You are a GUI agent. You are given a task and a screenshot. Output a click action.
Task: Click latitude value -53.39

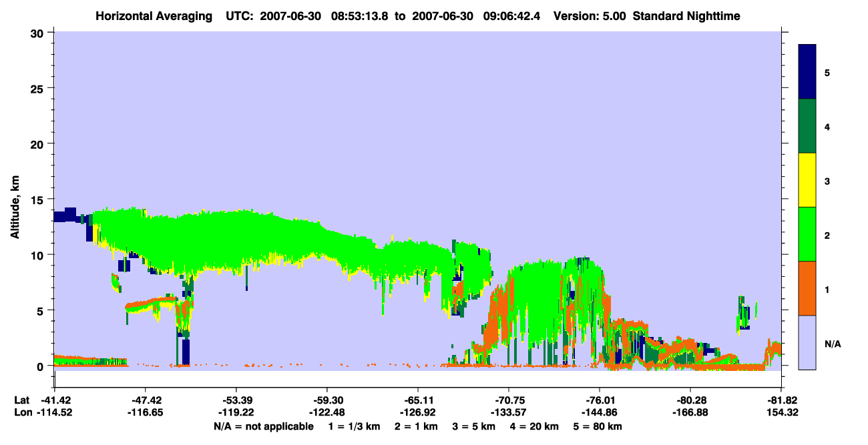click(x=236, y=400)
